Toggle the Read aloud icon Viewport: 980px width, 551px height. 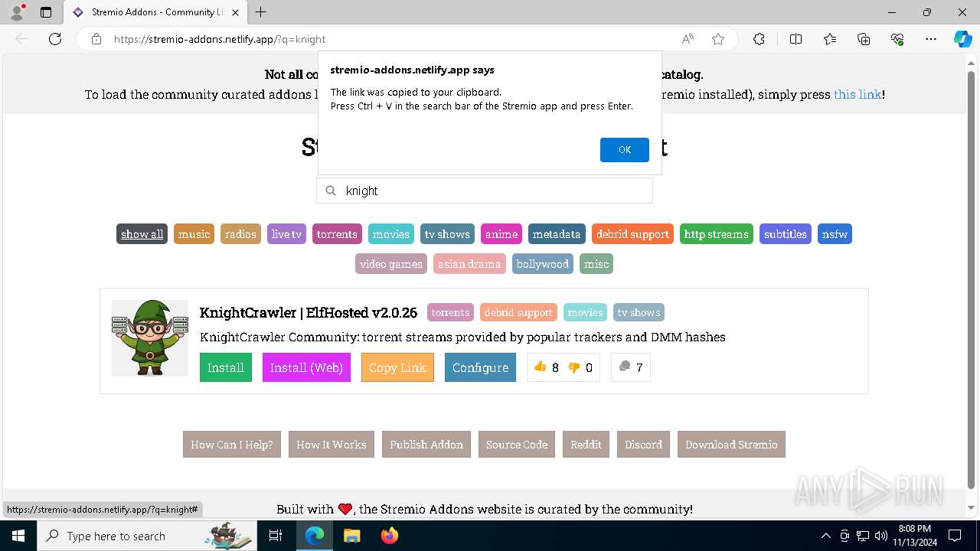coord(688,39)
